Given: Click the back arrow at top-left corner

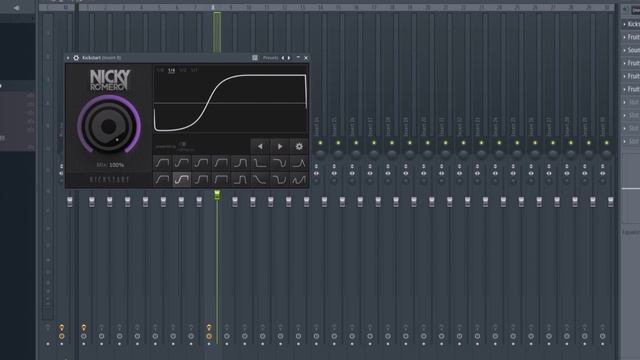Looking at the screenshot, I should tap(16, 7).
